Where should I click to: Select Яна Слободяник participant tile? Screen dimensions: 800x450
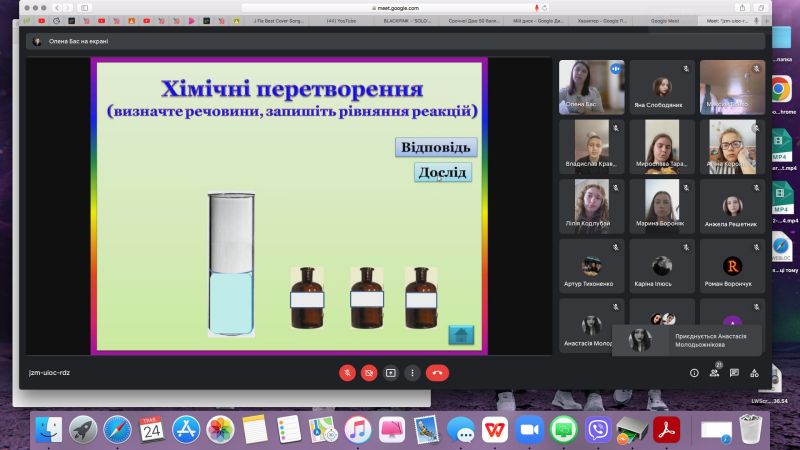tap(662, 87)
